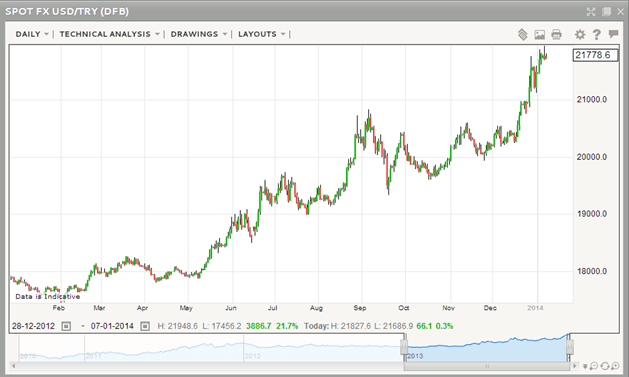Click today's percentage change 0.3%

tap(444, 326)
